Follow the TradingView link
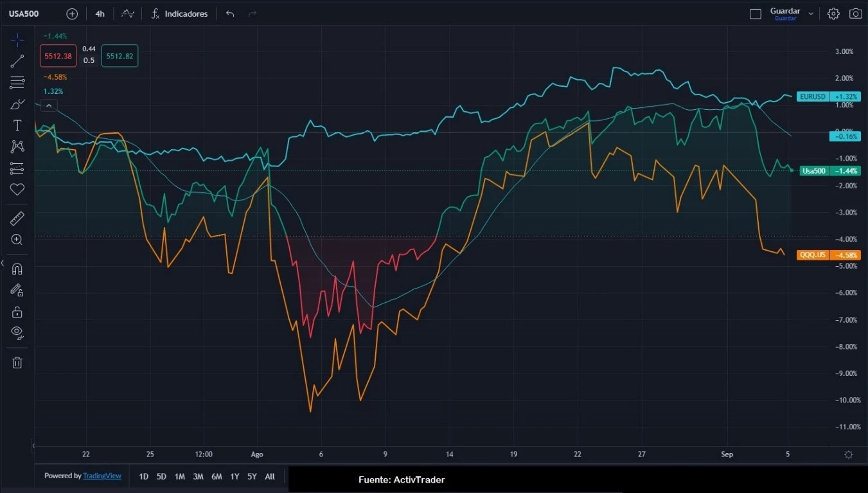868x493 pixels. click(102, 476)
